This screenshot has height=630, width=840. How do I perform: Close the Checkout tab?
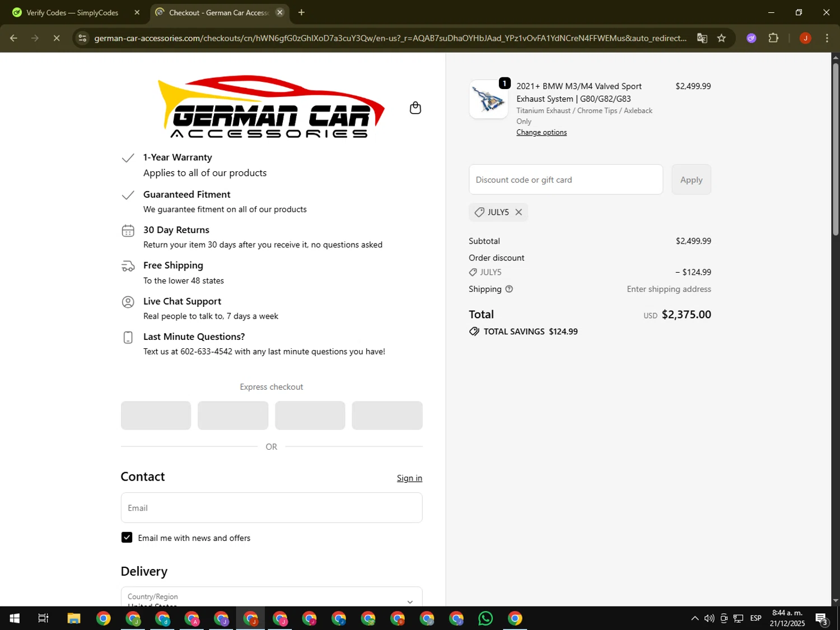[x=280, y=12]
